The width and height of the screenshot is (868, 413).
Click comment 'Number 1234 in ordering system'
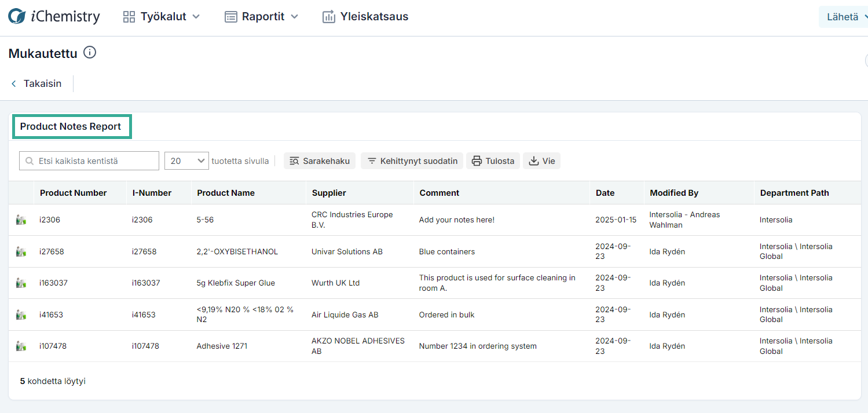click(x=478, y=346)
